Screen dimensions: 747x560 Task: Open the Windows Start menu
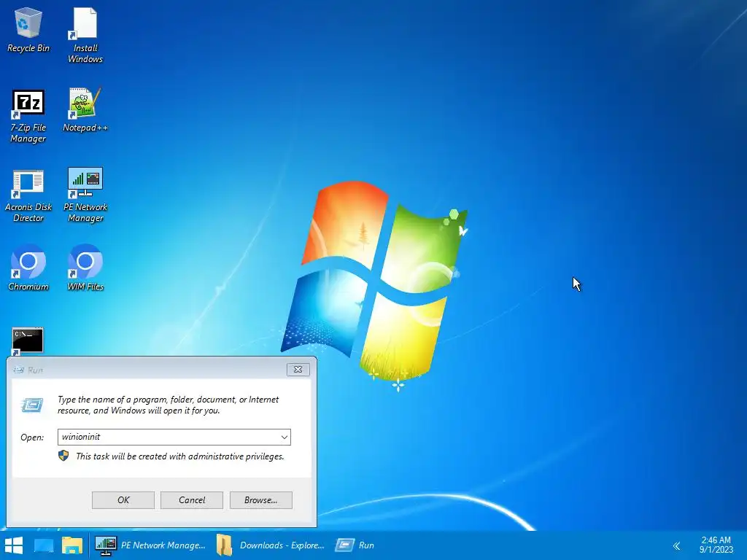pyautogui.click(x=14, y=545)
